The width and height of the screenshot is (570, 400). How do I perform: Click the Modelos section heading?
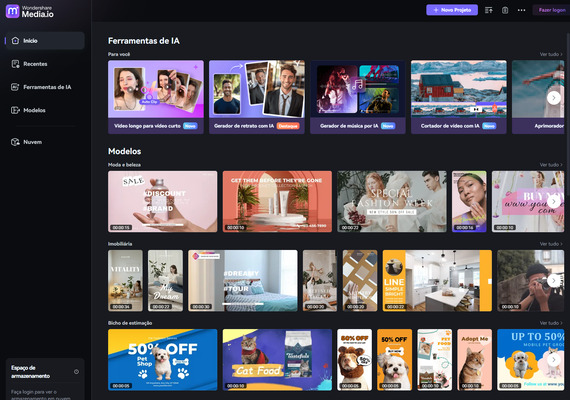pyautogui.click(x=124, y=151)
